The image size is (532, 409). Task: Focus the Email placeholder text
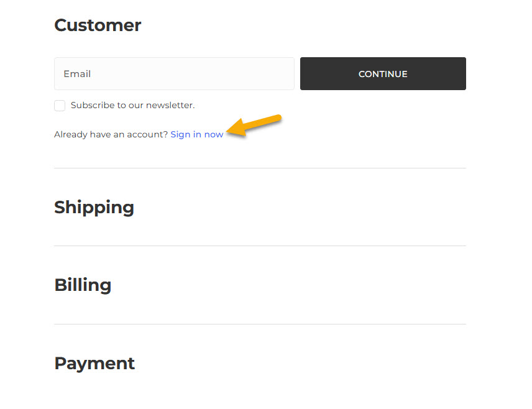(77, 74)
